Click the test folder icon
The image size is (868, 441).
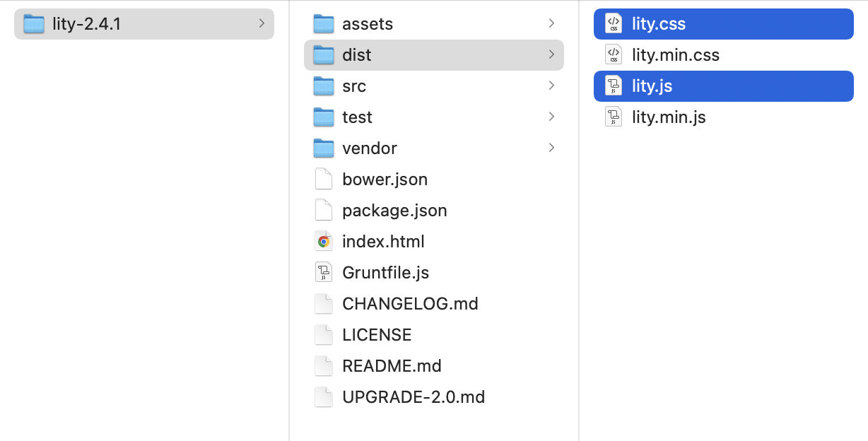click(x=324, y=117)
